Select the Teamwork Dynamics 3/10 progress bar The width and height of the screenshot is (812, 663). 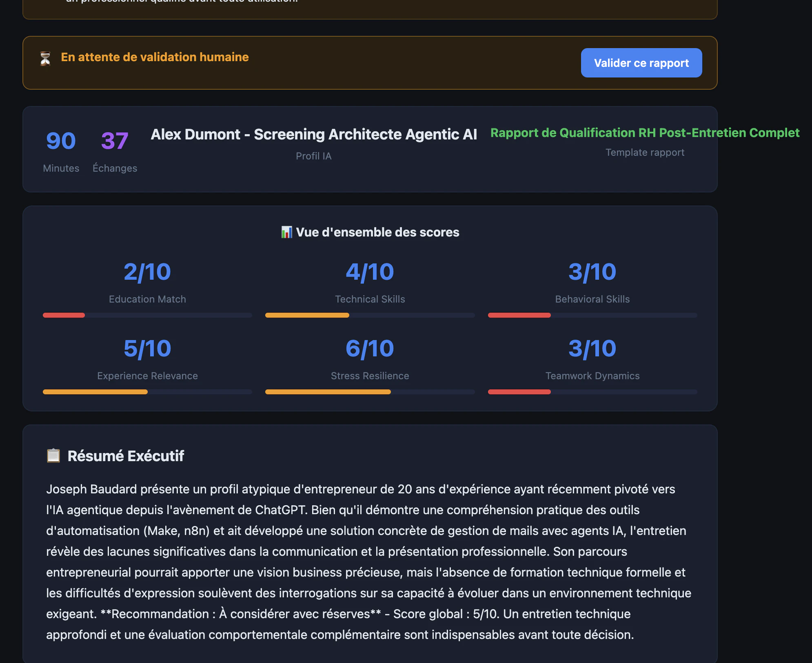point(592,391)
